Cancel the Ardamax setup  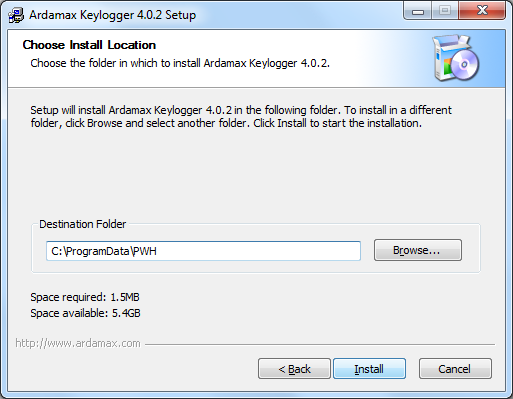click(x=455, y=369)
